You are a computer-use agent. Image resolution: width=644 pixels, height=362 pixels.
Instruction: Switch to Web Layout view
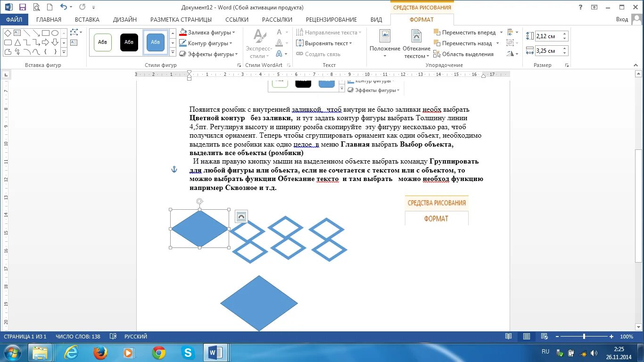pos(544,337)
